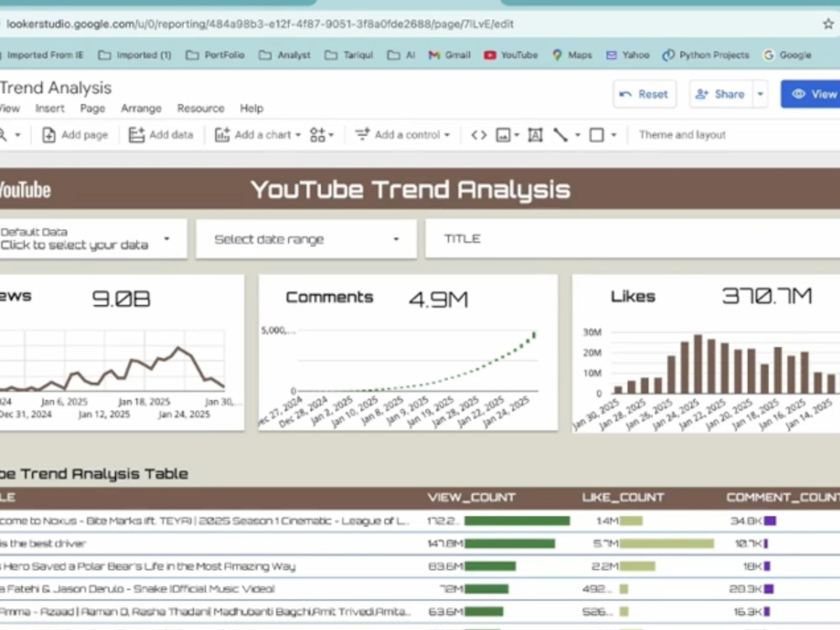Click the Jason Derulo Snake row title

click(x=137, y=589)
